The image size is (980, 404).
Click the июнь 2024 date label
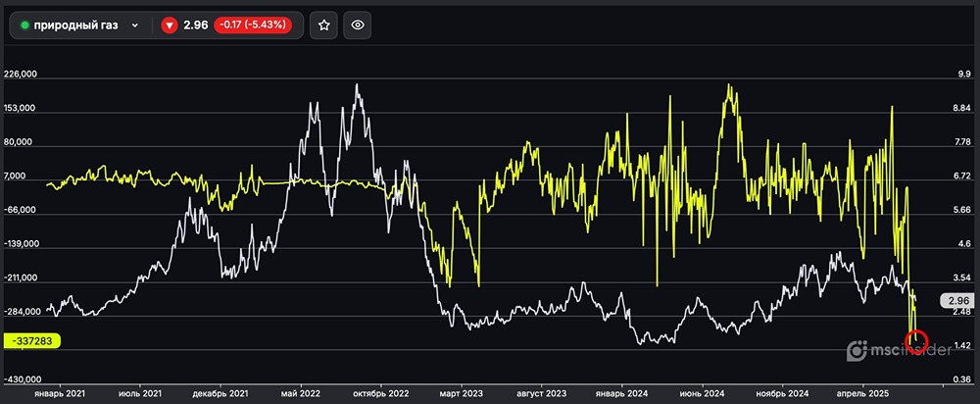(703, 394)
